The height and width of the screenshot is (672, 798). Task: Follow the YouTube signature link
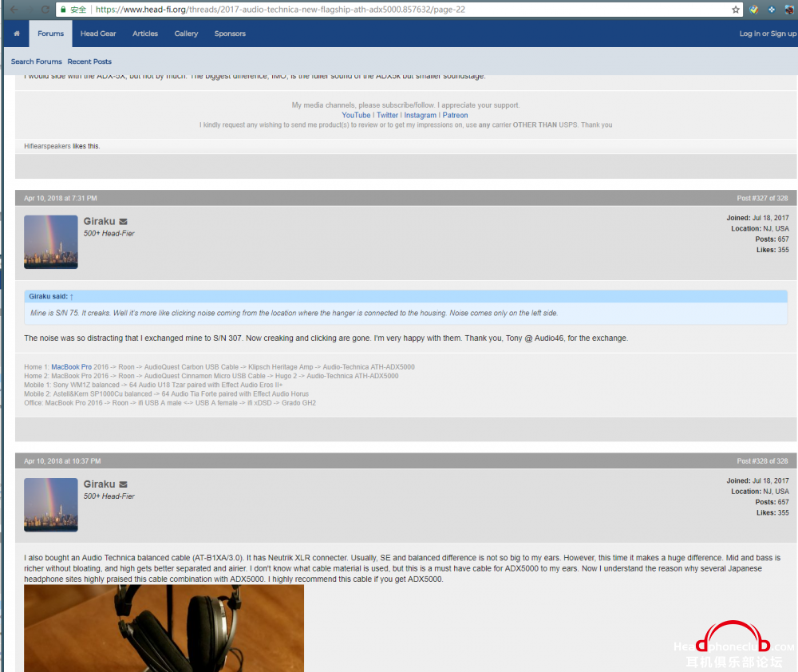click(356, 115)
